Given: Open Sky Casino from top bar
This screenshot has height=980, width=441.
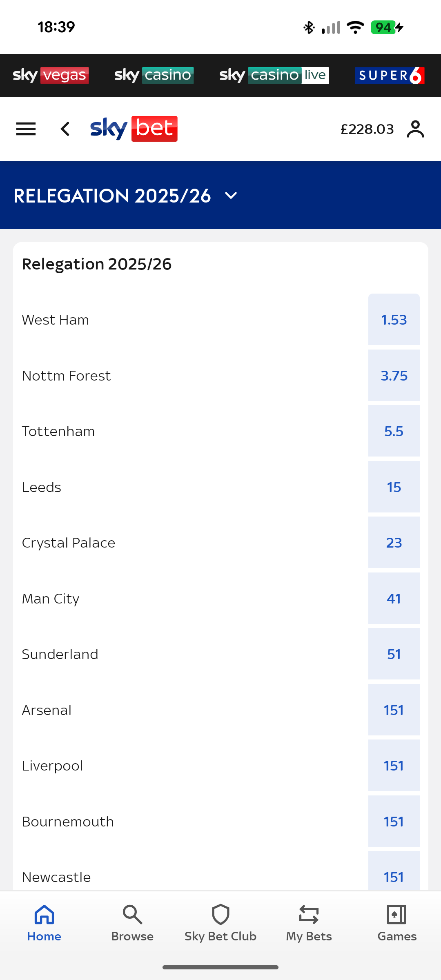Looking at the screenshot, I should 154,76.
